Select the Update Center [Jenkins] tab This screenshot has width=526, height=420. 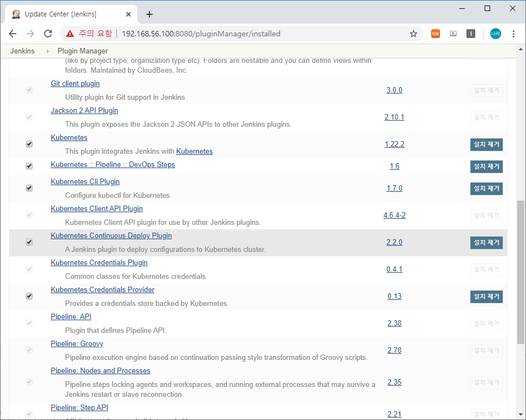[x=71, y=14]
